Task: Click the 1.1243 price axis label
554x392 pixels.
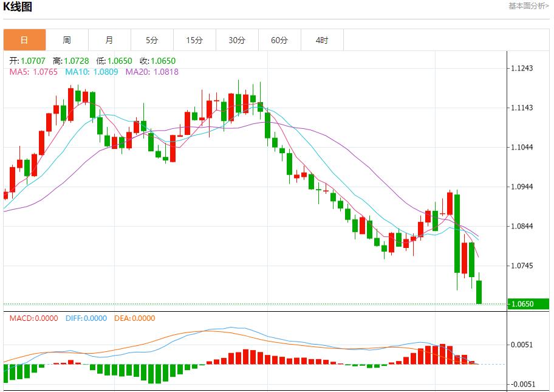Action: 522,68
